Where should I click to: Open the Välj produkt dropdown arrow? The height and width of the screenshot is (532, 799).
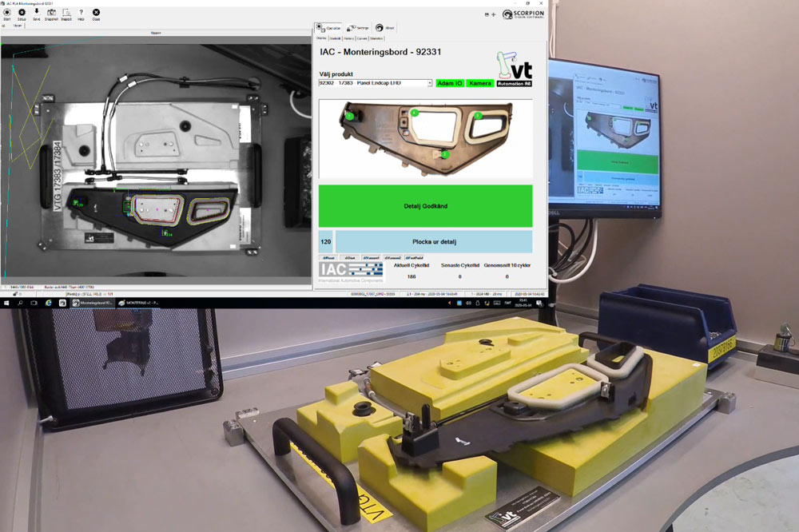click(x=430, y=83)
